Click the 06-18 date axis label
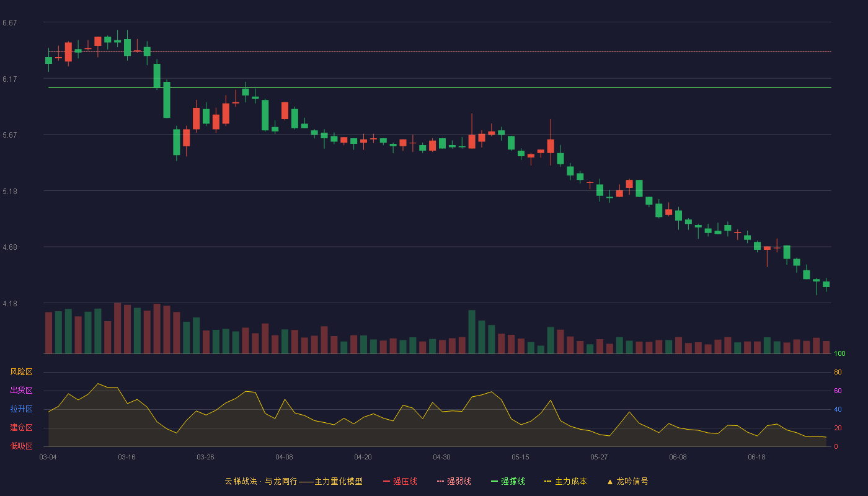The width and height of the screenshot is (868, 496). pyautogui.click(x=756, y=457)
